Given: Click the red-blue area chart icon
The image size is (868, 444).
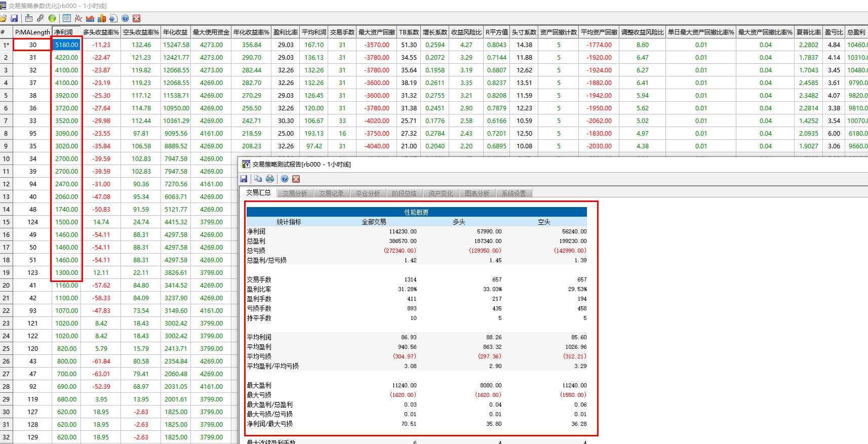Looking at the screenshot, I should click(90, 18).
